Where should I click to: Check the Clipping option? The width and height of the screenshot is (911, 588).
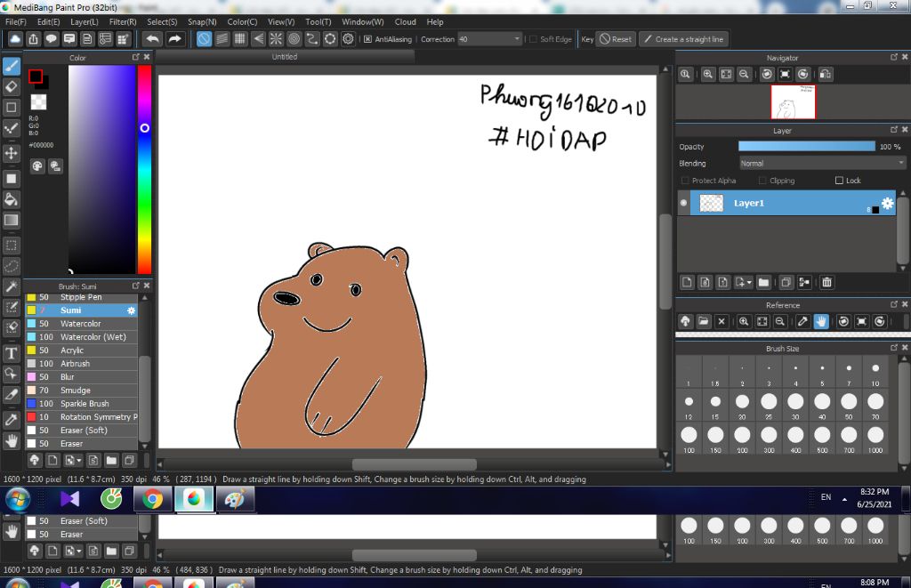[x=762, y=181]
